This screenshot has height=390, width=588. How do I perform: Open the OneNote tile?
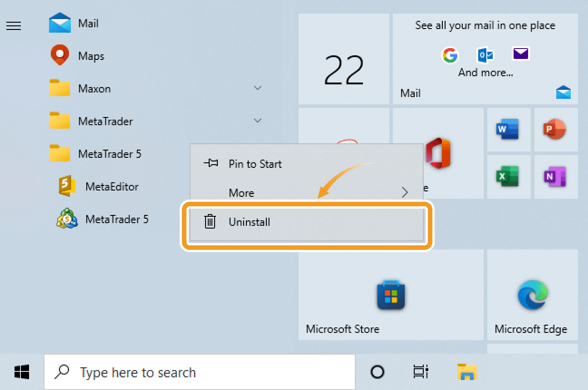click(x=554, y=176)
